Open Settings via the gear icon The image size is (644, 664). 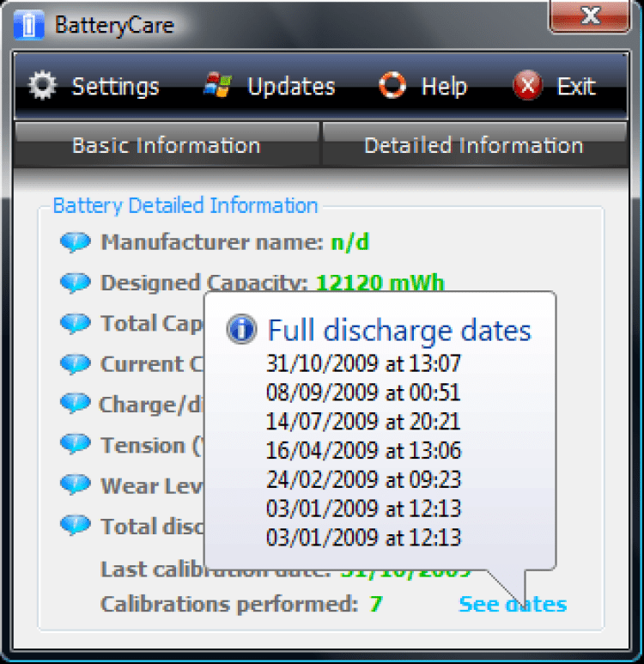pyautogui.click(x=42, y=86)
